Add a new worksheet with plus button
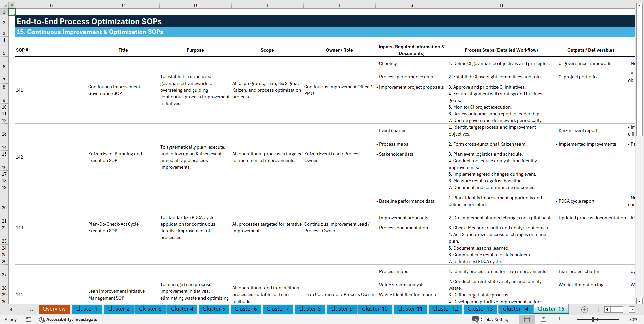The width and height of the screenshot is (644, 324). tap(585, 310)
